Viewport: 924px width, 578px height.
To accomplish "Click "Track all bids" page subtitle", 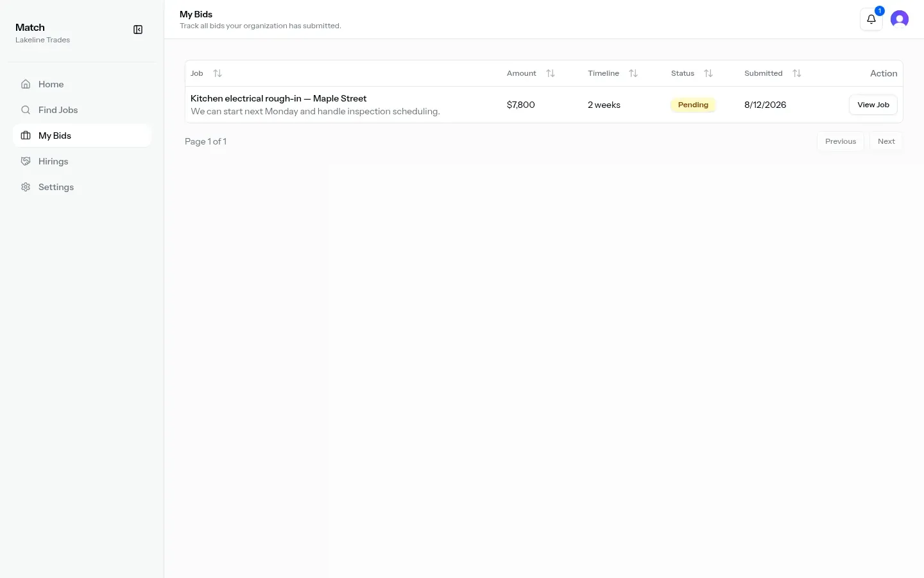I will [261, 26].
